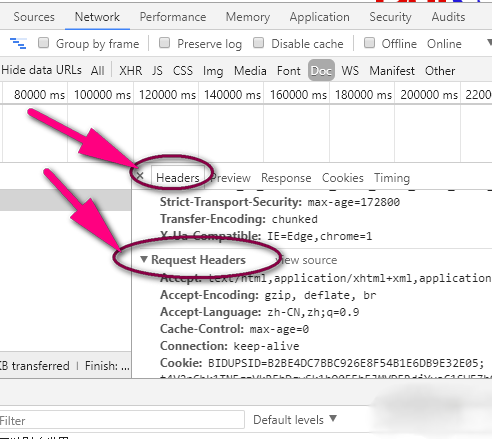Switch to the Sources tab
This screenshot has width=492, height=439.
point(34,17)
